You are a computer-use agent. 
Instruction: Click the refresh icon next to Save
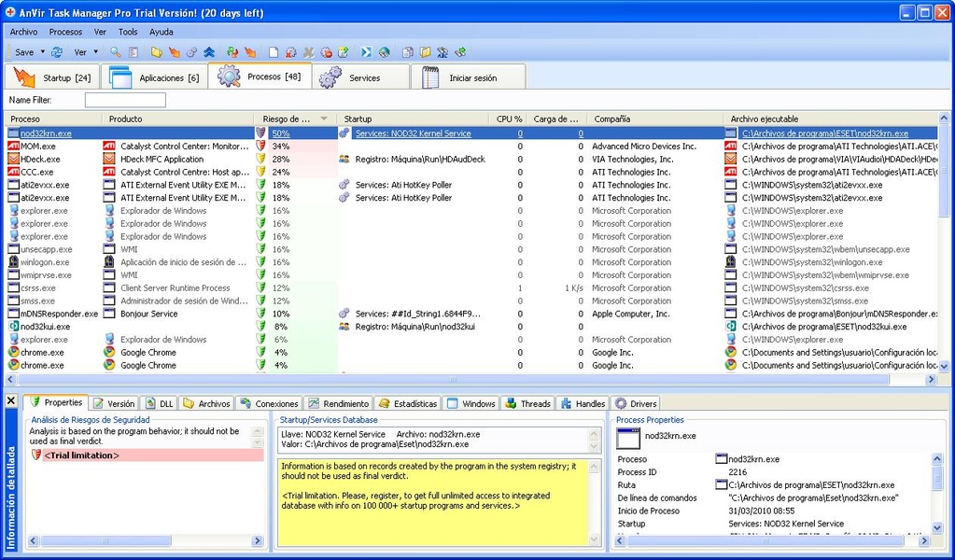pos(57,52)
